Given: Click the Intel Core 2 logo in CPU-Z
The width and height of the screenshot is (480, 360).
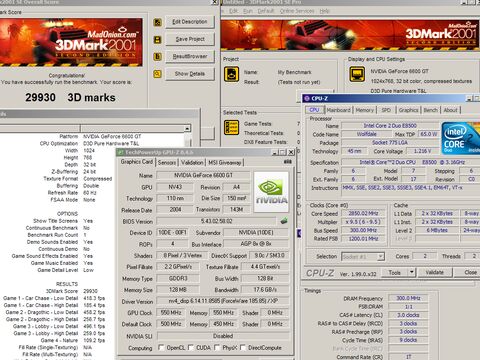Looking at the screenshot, I should (x=461, y=139).
